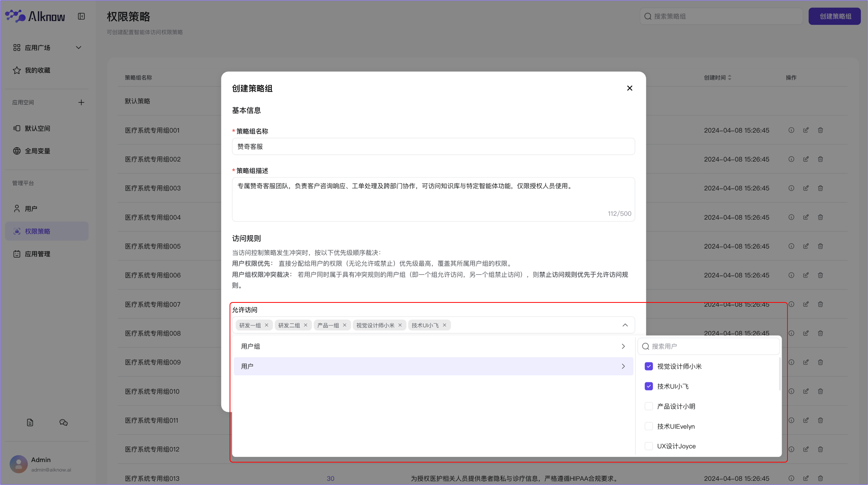
Task: Click the 创建策略组 button at top right
Action: [x=834, y=16]
